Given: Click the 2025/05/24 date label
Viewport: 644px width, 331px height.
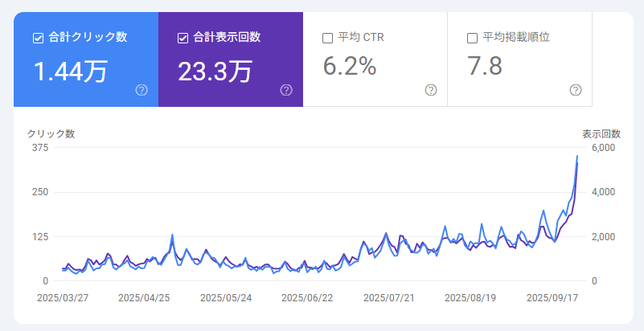Looking at the screenshot, I should pos(226,297).
